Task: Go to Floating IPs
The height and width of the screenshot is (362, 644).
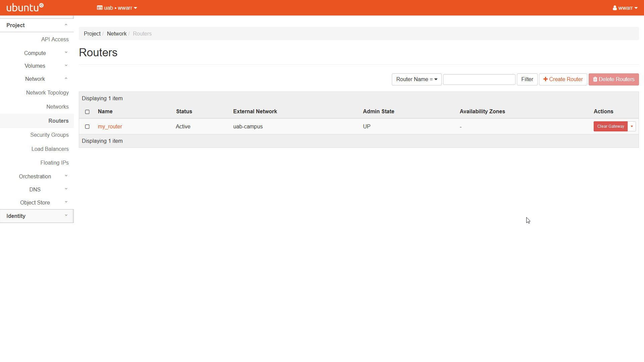Action: pos(54,163)
